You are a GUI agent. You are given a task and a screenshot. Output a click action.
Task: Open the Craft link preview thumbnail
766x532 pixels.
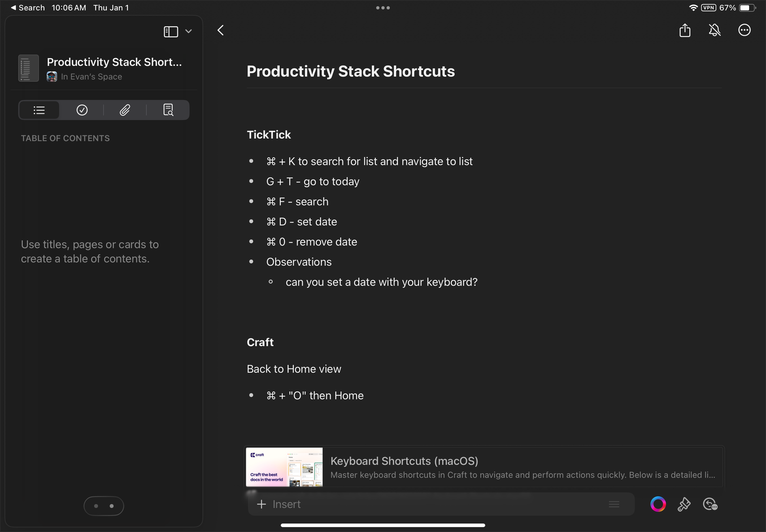tap(284, 467)
